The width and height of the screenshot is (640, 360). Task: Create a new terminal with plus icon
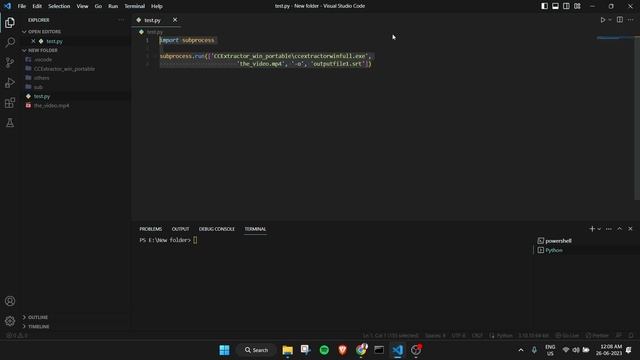click(x=592, y=229)
